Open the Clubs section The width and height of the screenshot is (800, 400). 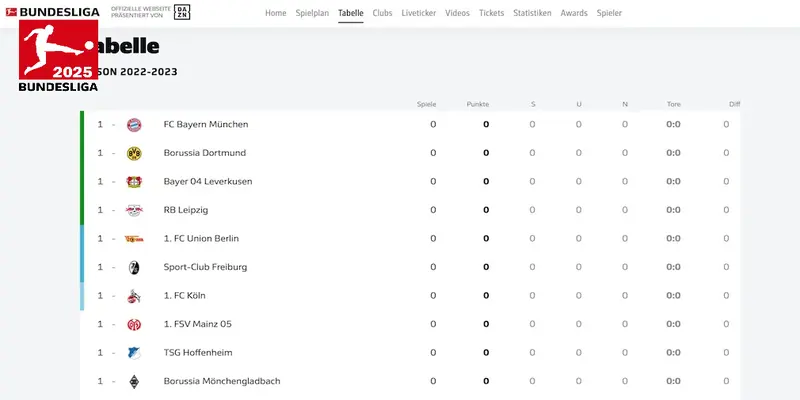[382, 13]
